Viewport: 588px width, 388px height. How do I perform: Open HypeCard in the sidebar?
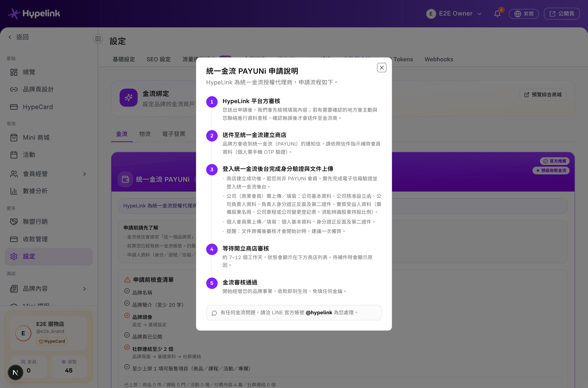49,107
